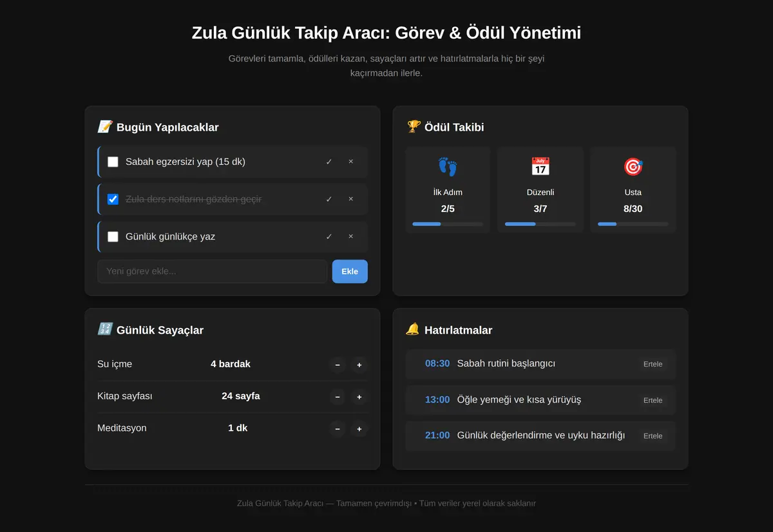Image resolution: width=773 pixels, height=532 pixels.
Task: Click the 'Meditasyon' counter label
Action: click(x=122, y=428)
